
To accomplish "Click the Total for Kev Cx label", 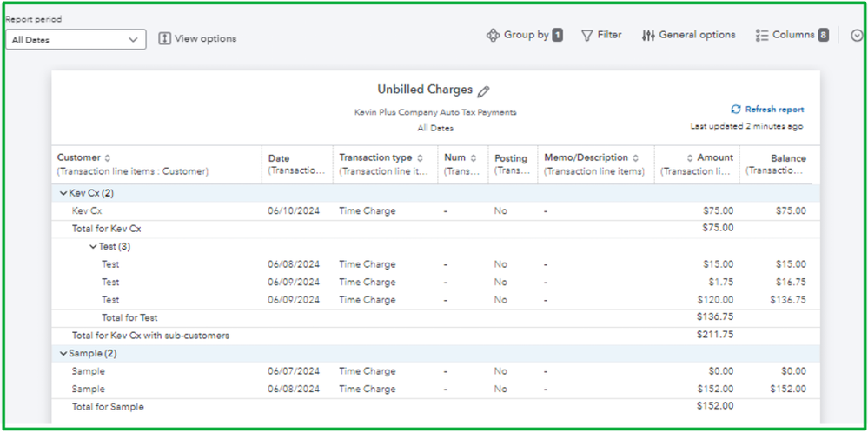I will [108, 228].
